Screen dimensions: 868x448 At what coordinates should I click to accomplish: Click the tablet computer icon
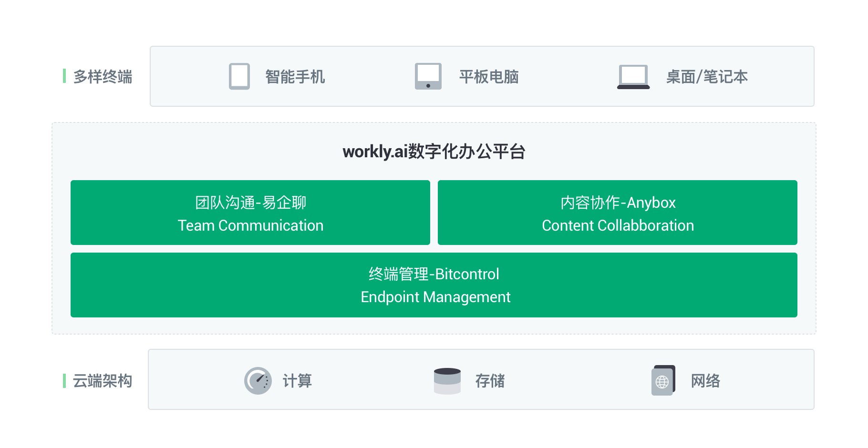pyautogui.click(x=428, y=76)
